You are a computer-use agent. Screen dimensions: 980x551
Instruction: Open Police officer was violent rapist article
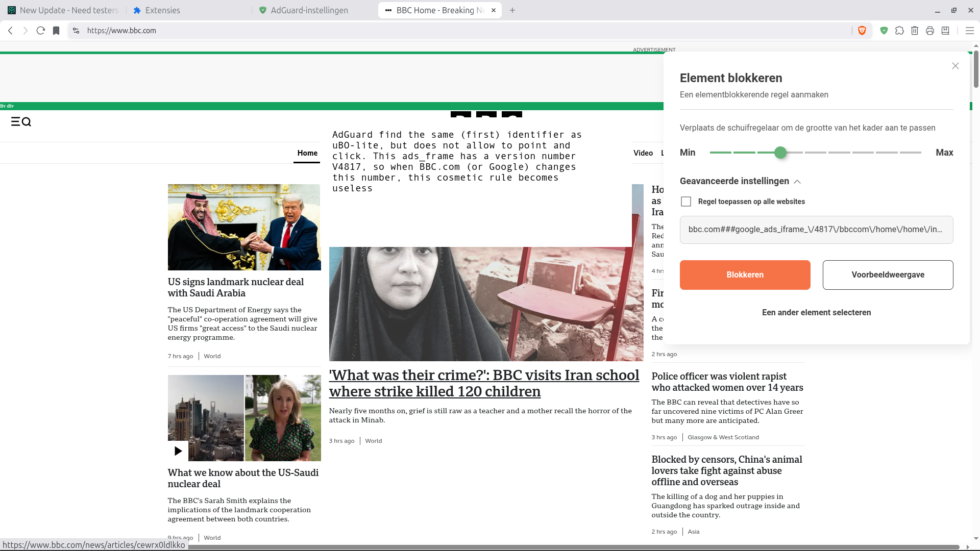point(727,382)
